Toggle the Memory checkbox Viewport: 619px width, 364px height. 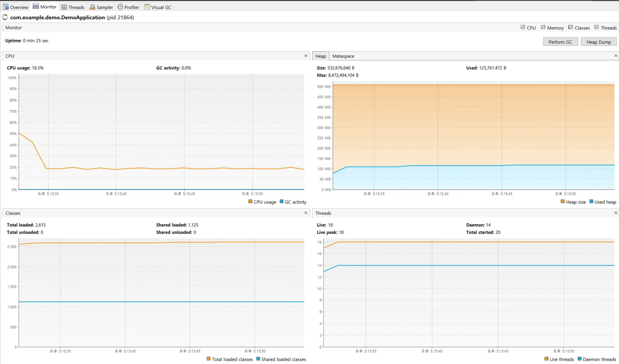coord(543,27)
